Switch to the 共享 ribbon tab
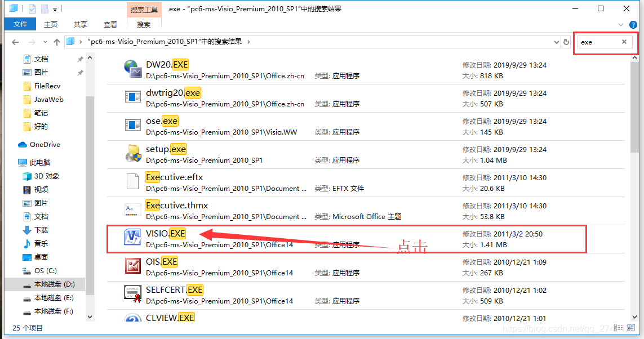 (x=81, y=25)
